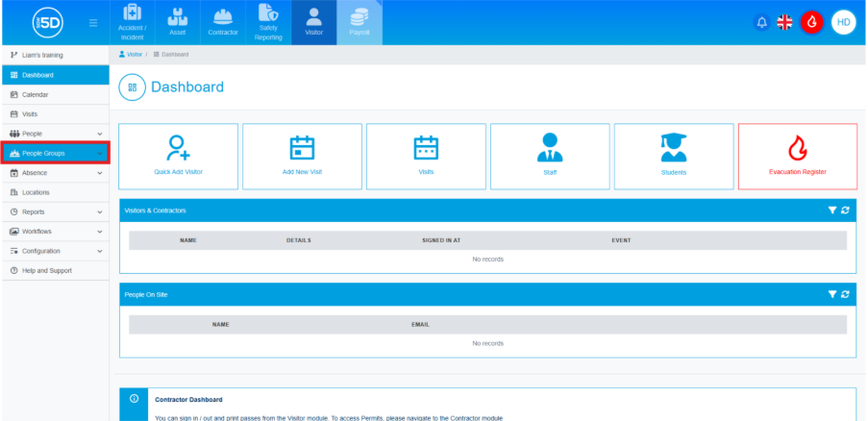Image resolution: width=868 pixels, height=421 pixels.
Task: Open the HD user profile avatar
Action: click(843, 22)
